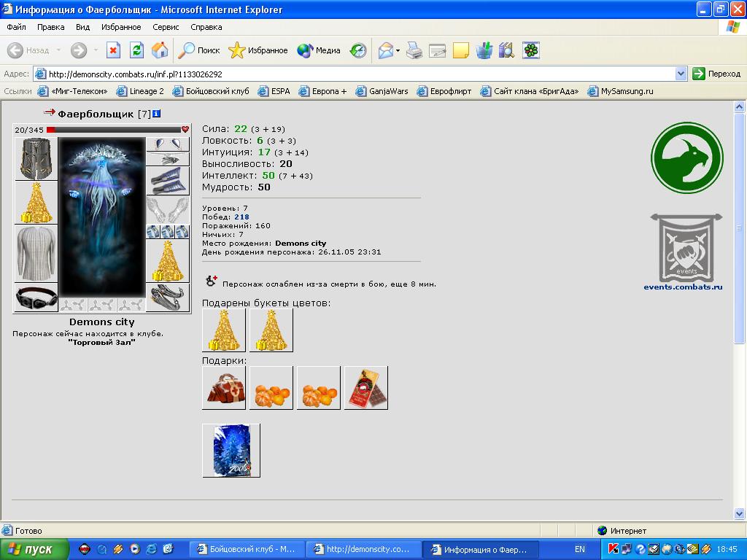Click the chocolate bar gift icon

click(366, 388)
